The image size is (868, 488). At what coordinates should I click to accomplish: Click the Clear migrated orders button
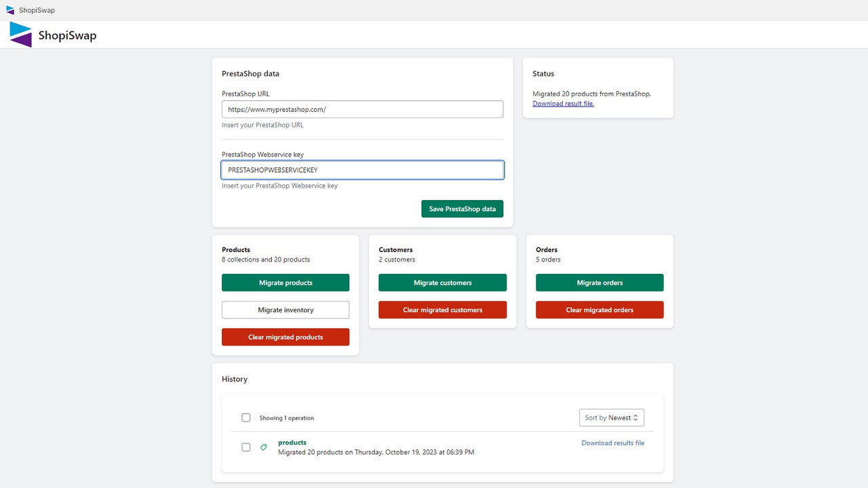click(599, 310)
